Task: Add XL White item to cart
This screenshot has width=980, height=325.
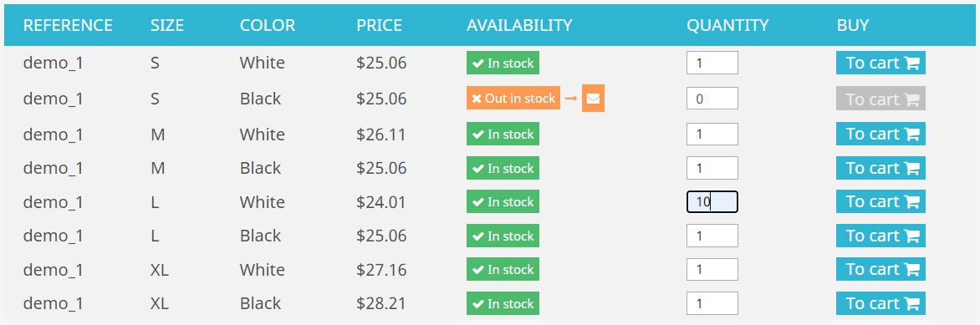Action: point(880,269)
